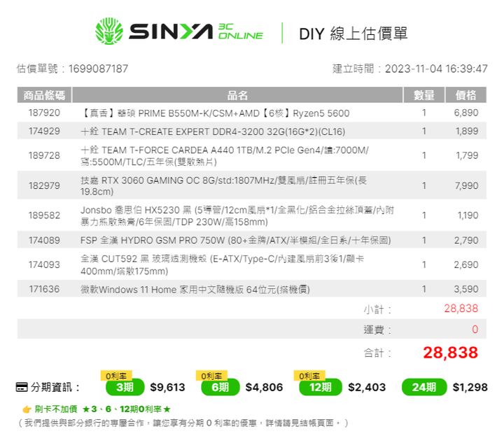Screen dimensions: 504x443
Task: Click the price 1,190
Action: coord(468,216)
